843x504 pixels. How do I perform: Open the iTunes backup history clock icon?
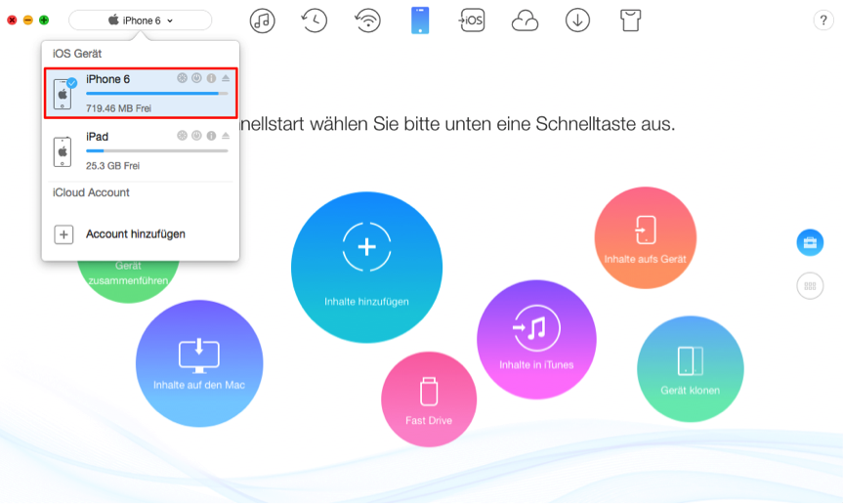(x=314, y=21)
